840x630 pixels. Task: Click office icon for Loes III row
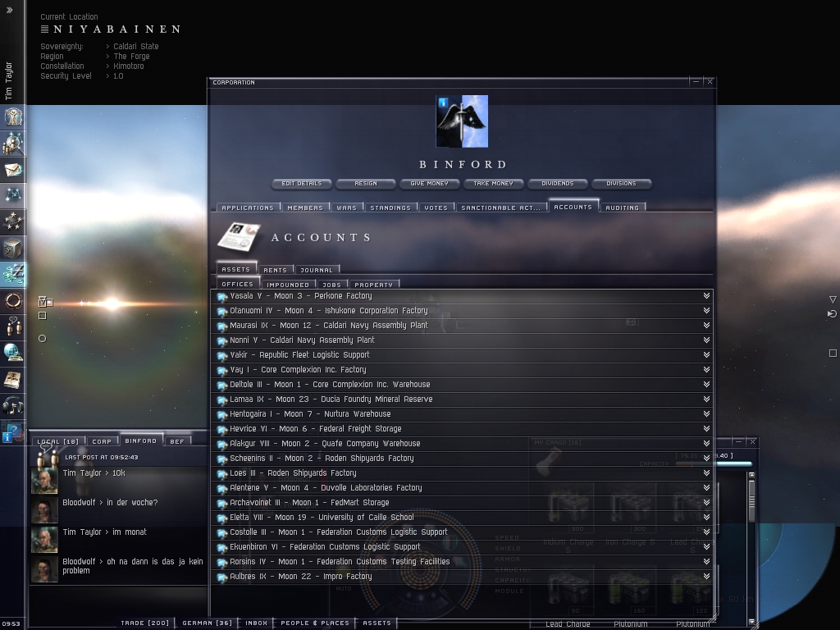[x=221, y=473]
